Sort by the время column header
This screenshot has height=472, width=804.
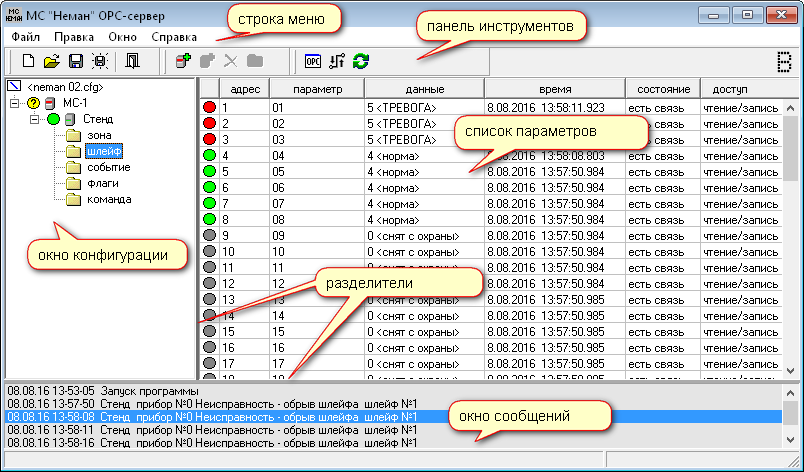pos(553,89)
